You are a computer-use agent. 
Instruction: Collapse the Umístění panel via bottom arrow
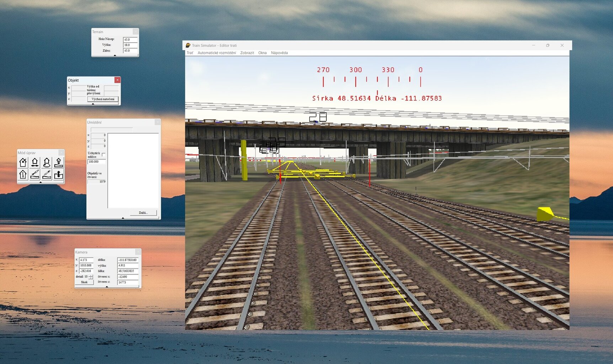click(x=123, y=218)
